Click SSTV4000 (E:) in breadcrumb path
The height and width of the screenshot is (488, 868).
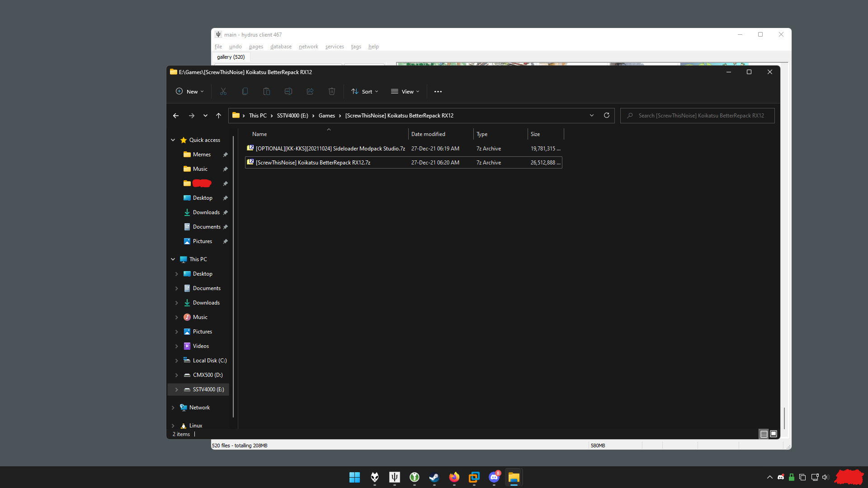[292, 116]
